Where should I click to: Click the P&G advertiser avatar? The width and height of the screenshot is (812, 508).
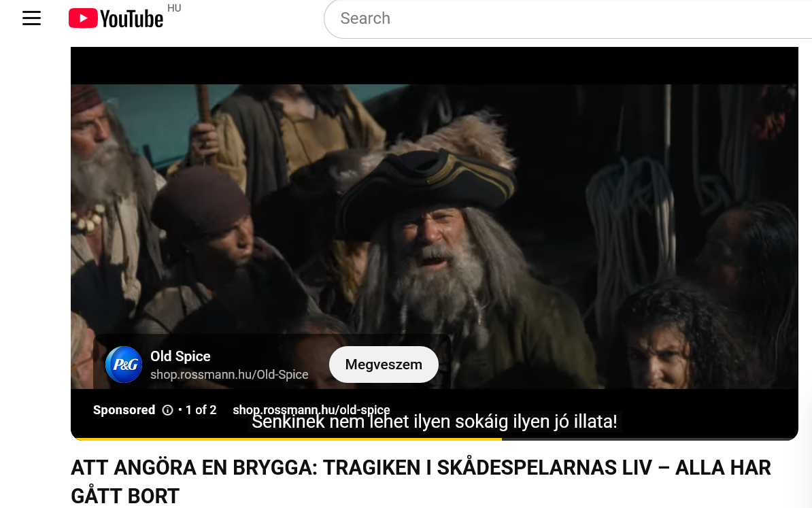pyautogui.click(x=124, y=365)
